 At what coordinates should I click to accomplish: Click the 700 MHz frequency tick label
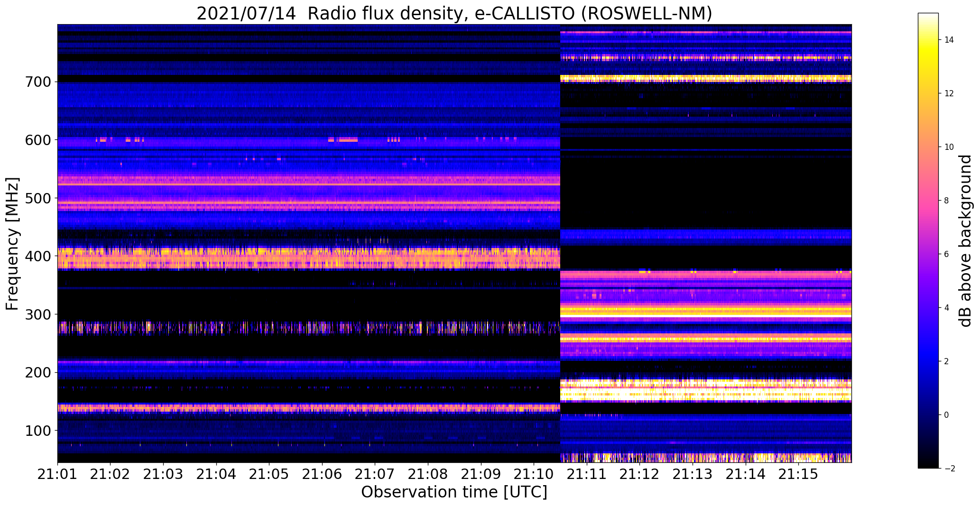pyautogui.click(x=38, y=82)
